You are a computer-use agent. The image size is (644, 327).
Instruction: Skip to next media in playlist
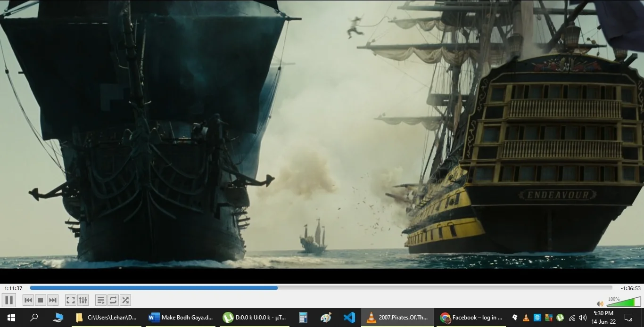click(53, 300)
